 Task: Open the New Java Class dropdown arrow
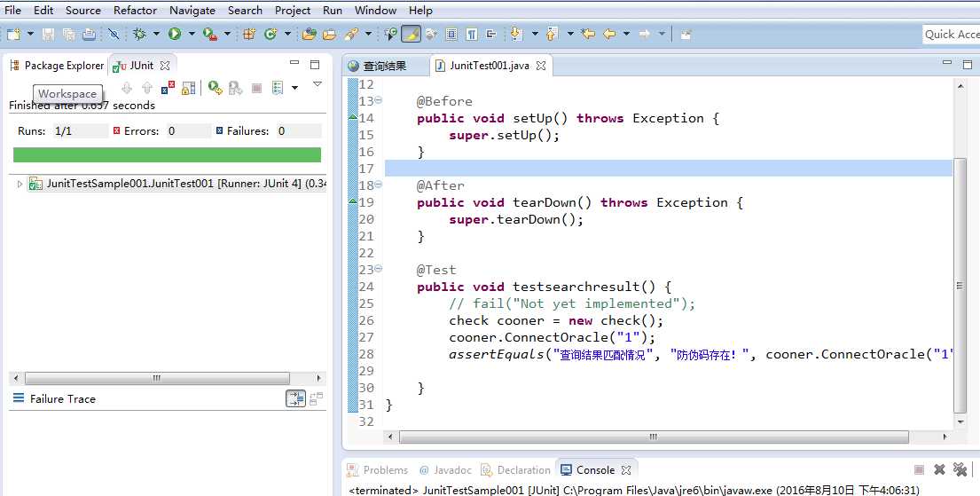click(287, 35)
